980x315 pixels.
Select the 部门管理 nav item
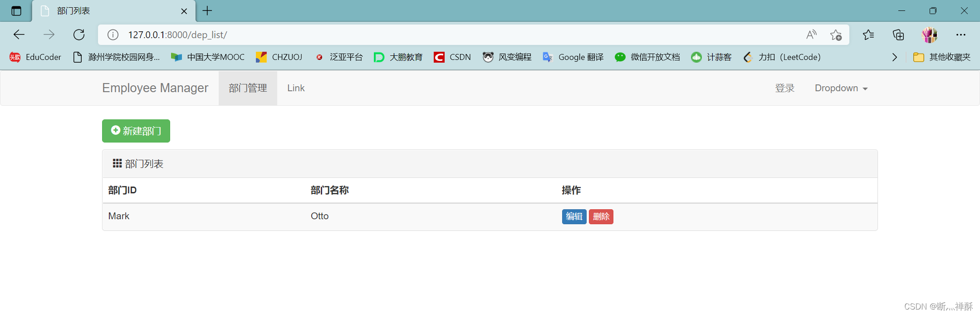click(248, 88)
